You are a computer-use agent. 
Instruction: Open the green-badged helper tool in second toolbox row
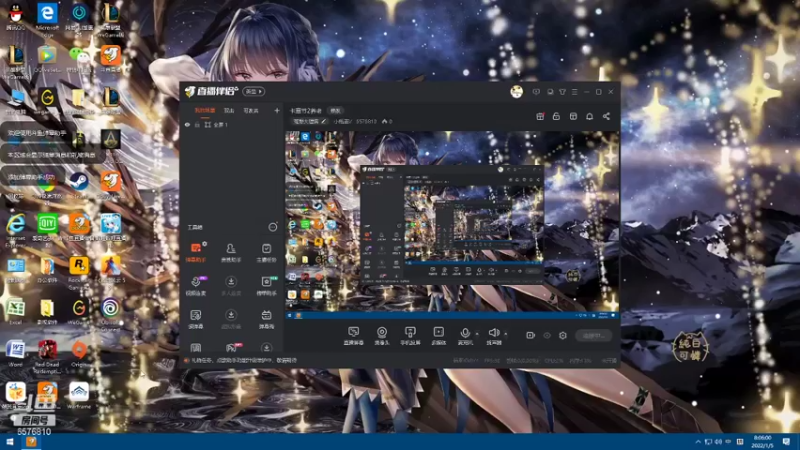[x=266, y=286]
